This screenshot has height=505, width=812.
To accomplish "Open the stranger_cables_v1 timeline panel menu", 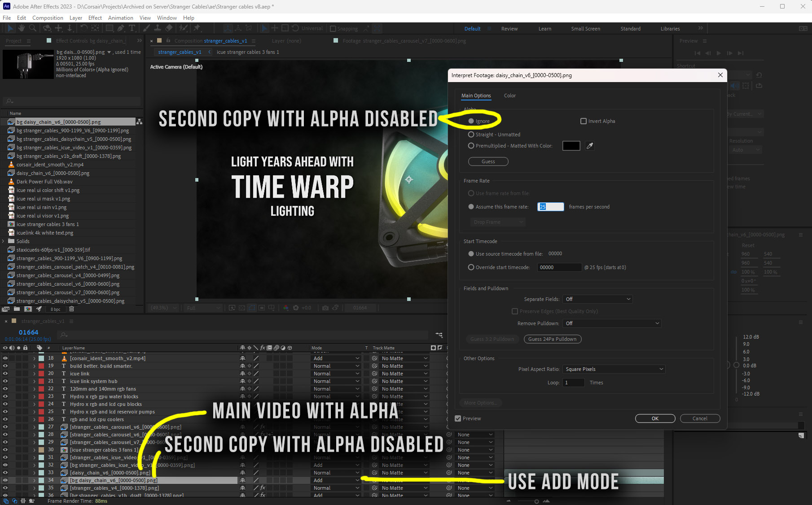I will tap(71, 321).
